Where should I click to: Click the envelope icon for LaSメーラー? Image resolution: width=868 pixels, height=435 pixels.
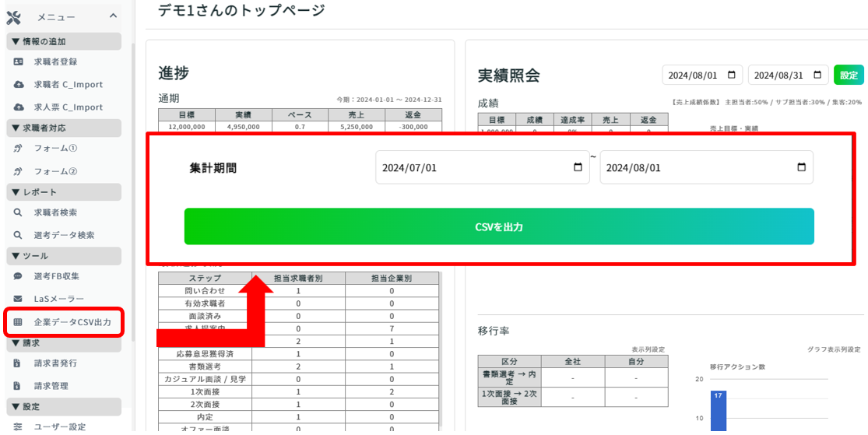click(x=18, y=299)
